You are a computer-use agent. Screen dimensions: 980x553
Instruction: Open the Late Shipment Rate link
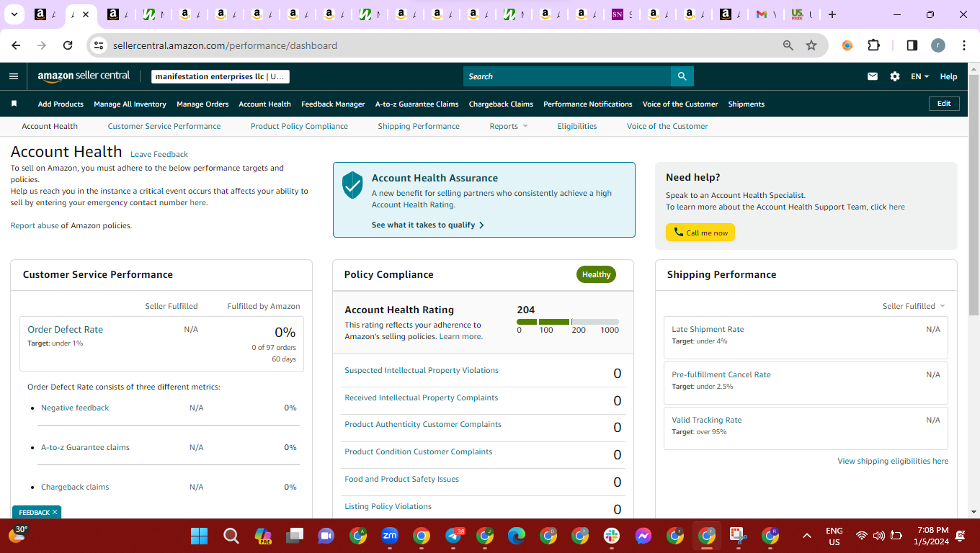[x=708, y=329]
